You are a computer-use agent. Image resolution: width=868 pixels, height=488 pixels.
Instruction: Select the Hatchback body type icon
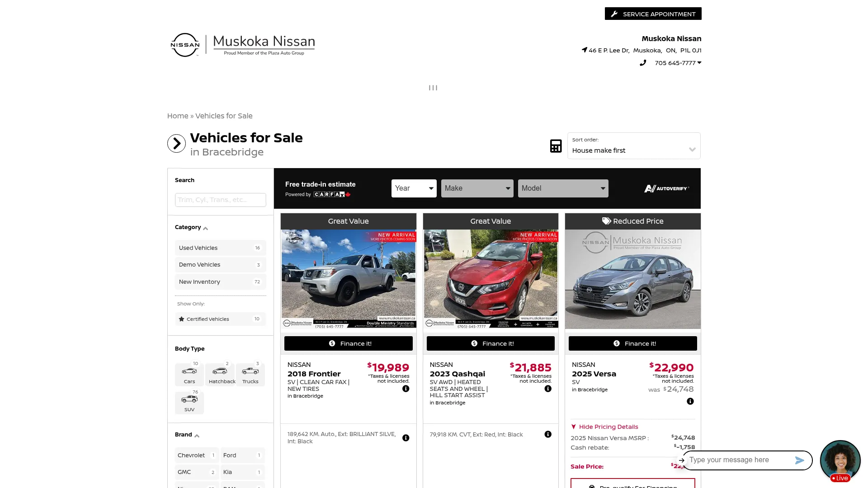[x=220, y=375]
